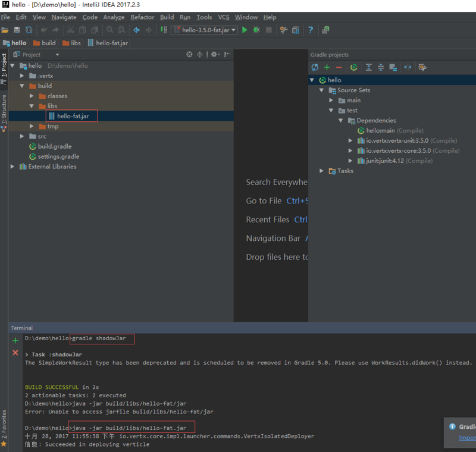The height and width of the screenshot is (452, 476).
Task: Open Settings wrench icon in toolbar
Action: pyautogui.click(x=284, y=30)
